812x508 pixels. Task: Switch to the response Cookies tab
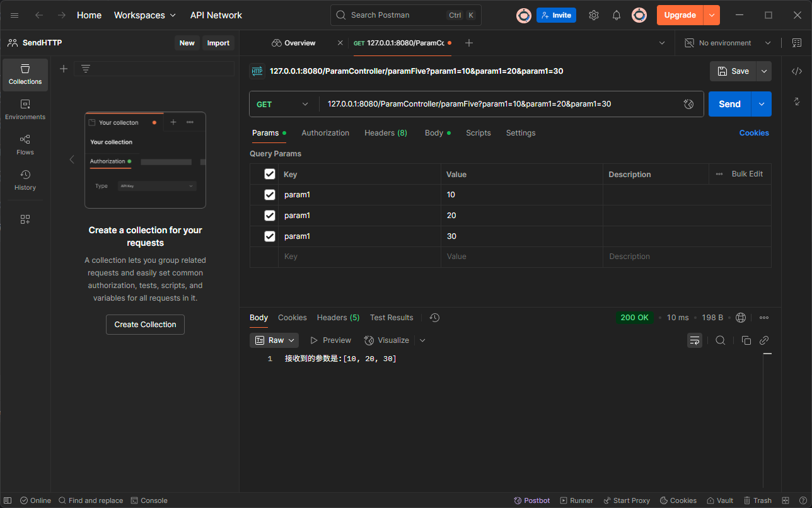pyautogui.click(x=293, y=318)
